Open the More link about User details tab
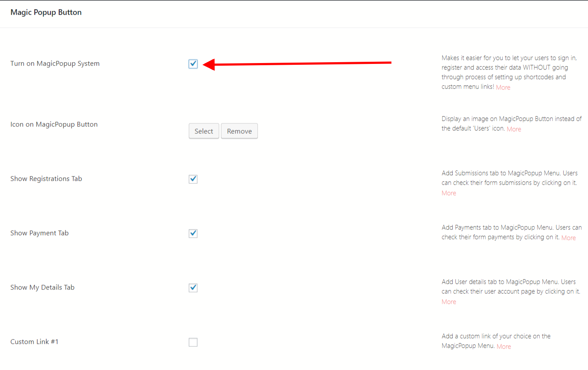The image size is (588, 370). [448, 301]
